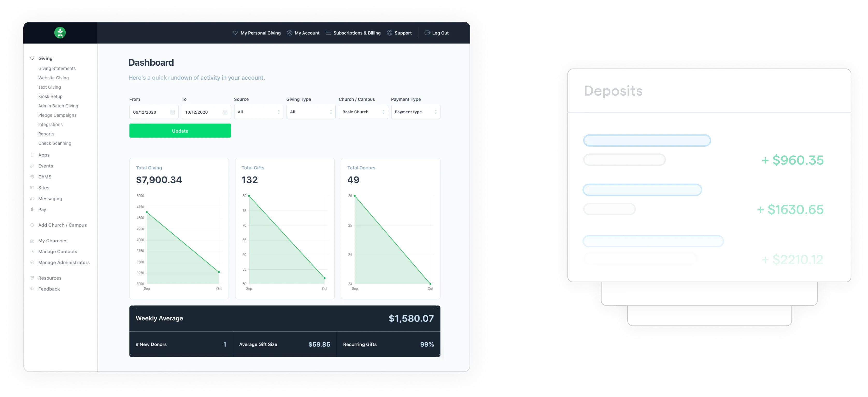Click the Reports menu item
The image size is (868, 397).
coord(46,134)
